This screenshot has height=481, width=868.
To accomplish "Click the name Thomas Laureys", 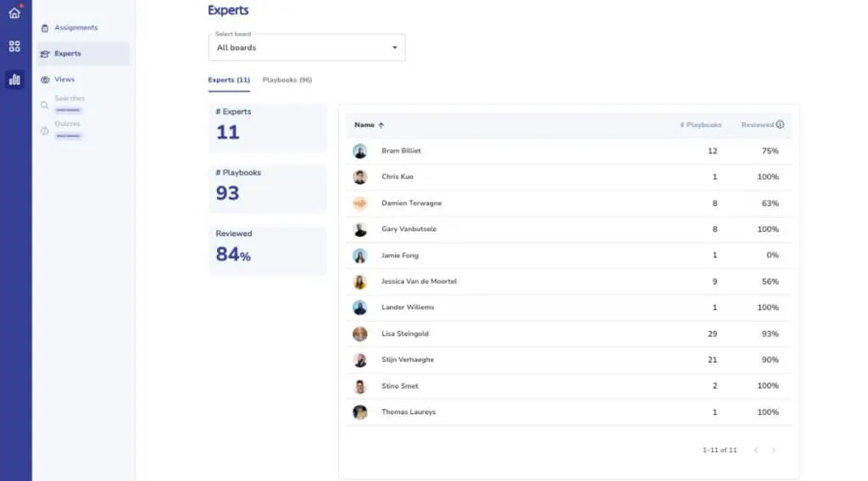I will click(x=408, y=412).
